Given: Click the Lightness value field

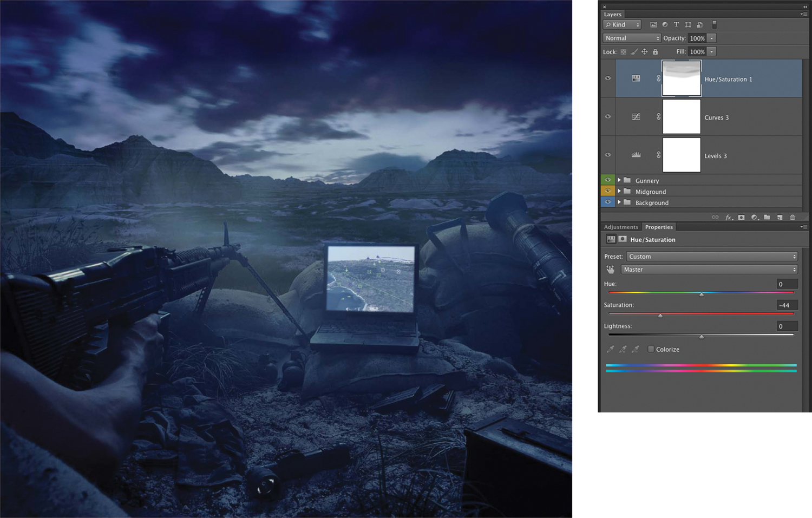Looking at the screenshot, I should point(787,326).
